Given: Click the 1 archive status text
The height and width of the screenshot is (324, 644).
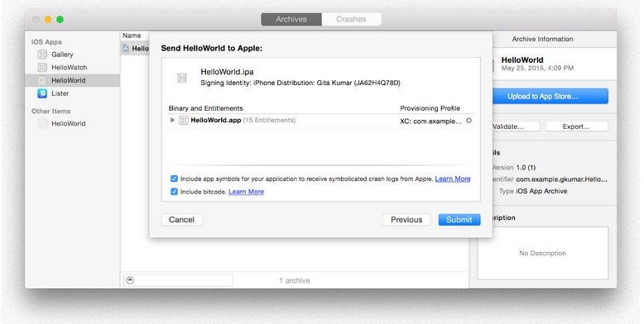Looking at the screenshot, I should coord(295,280).
